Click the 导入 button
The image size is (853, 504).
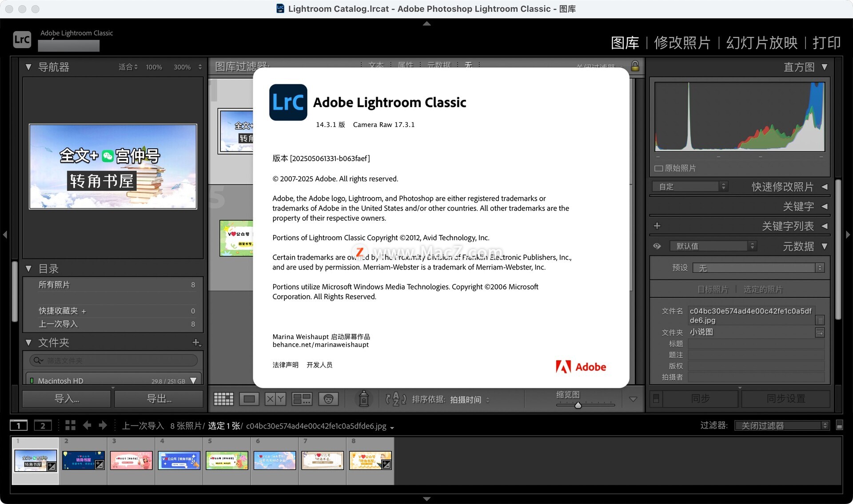[67, 398]
